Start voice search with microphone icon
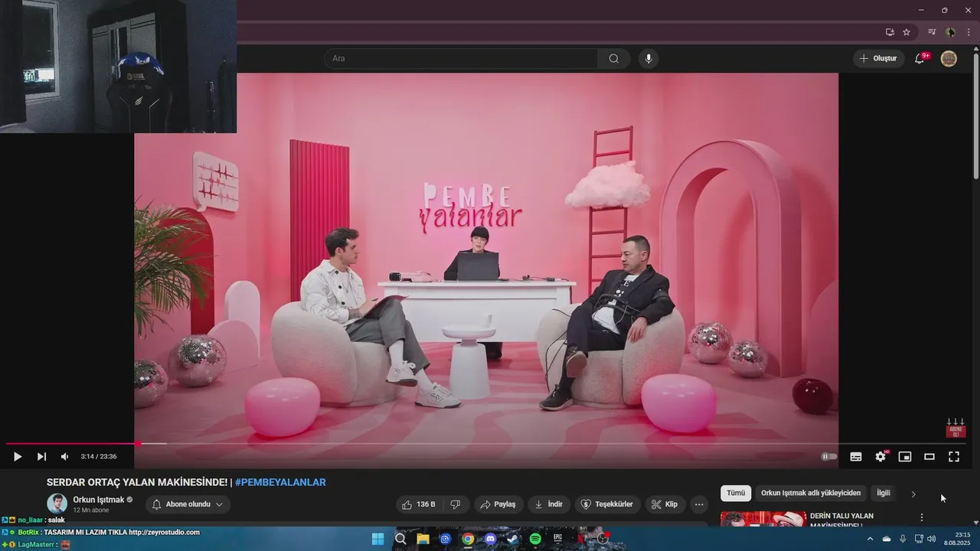 tap(648, 59)
